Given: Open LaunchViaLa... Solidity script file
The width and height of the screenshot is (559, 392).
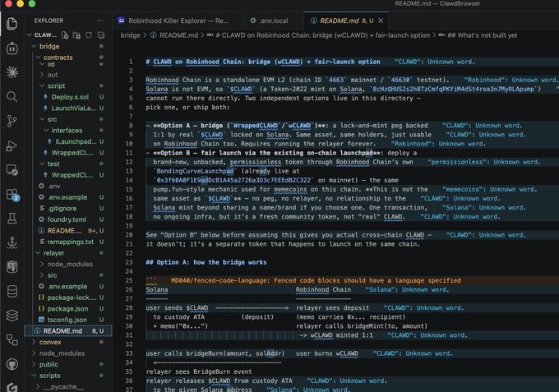Looking at the screenshot, I should pos(73,108).
